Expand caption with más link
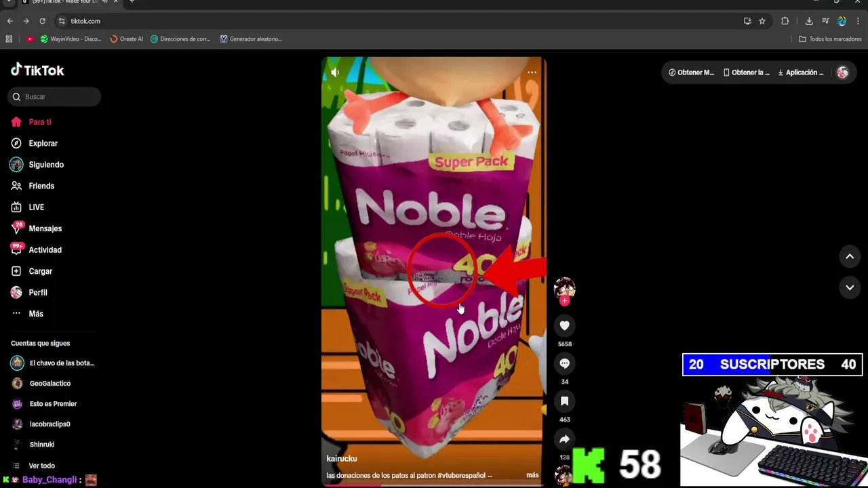 point(532,475)
